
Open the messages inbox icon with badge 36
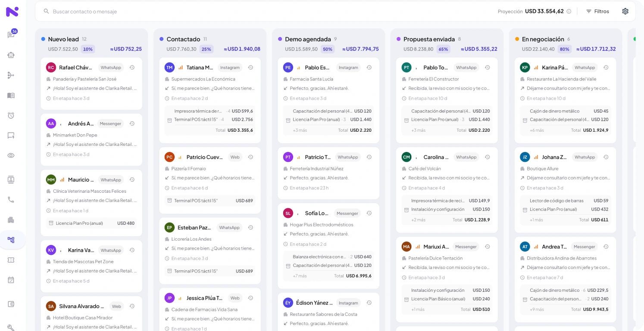11,35
